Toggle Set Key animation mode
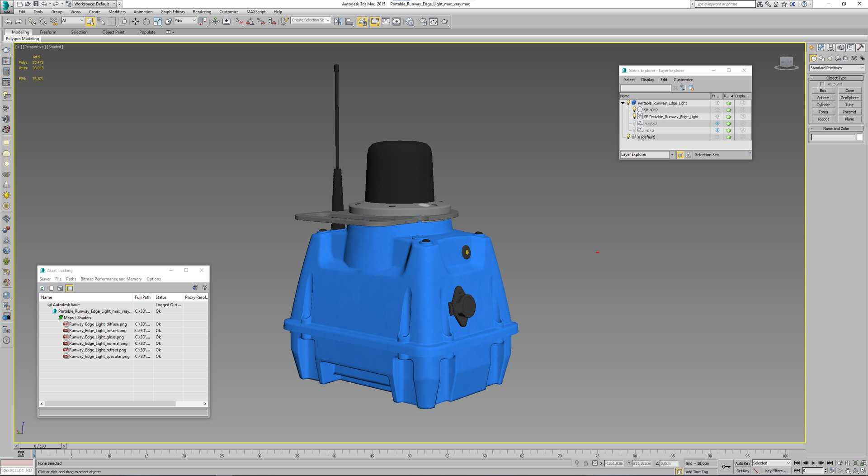The image size is (868, 476). click(x=742, y=471)
